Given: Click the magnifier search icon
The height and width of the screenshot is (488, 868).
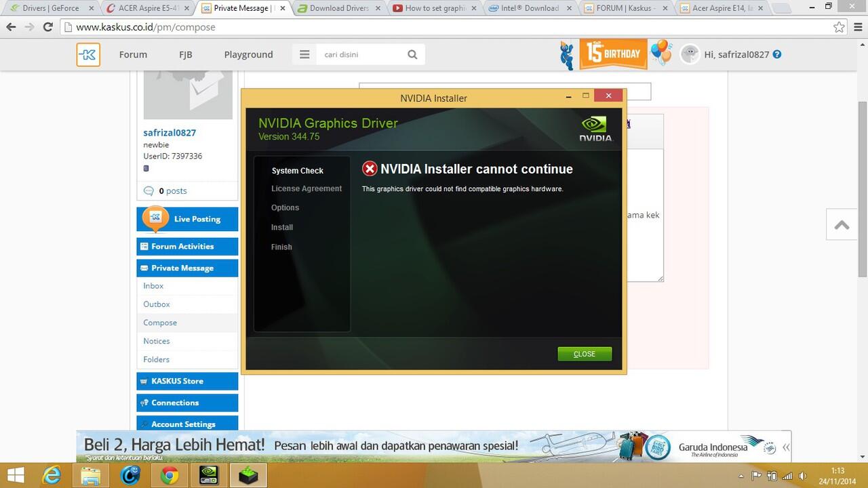Looking at the screenshot, I should (412, 55).
